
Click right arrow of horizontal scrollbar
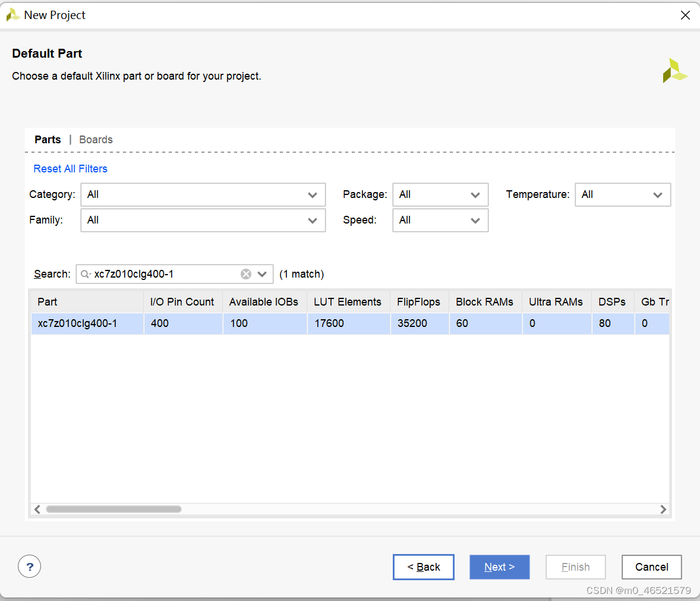tap(663, 509)
